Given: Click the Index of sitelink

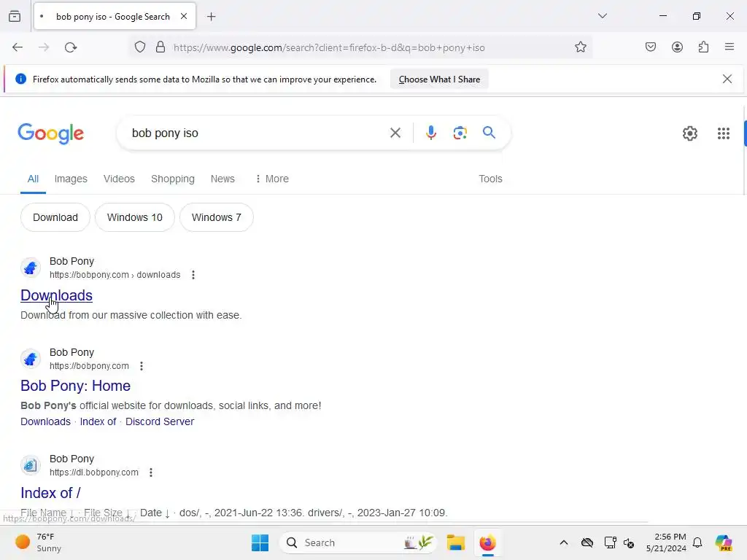Looking at the screenshot, I should [98, 422].
